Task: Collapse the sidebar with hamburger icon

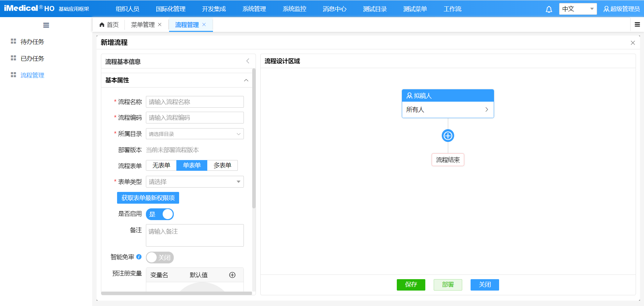Action: pos(46,25)
